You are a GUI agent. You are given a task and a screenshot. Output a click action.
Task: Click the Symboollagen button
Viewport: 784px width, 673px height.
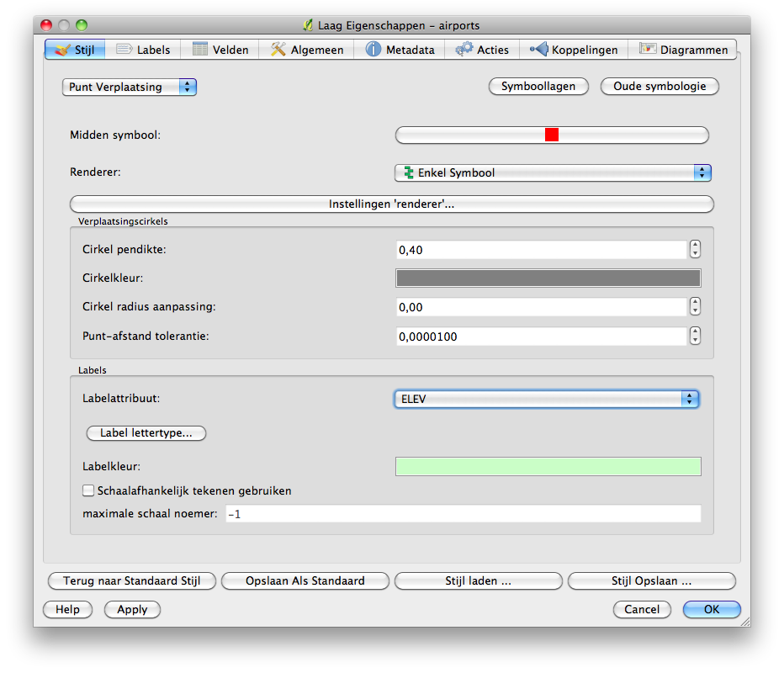click(538, 86)
